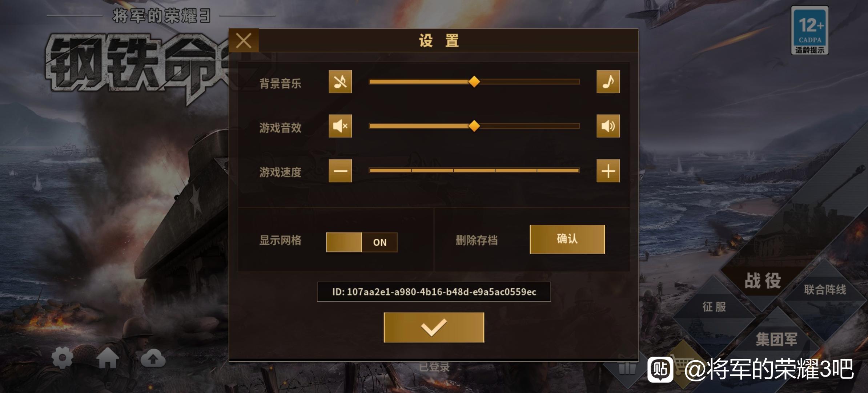Screen dimensions: 868x393
Task: Go to home via the house icon
Action: pos(108,359)
